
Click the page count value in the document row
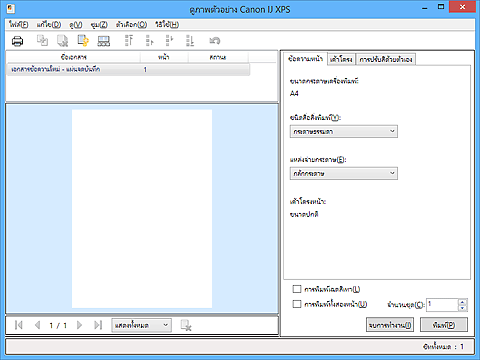(145, 69)
